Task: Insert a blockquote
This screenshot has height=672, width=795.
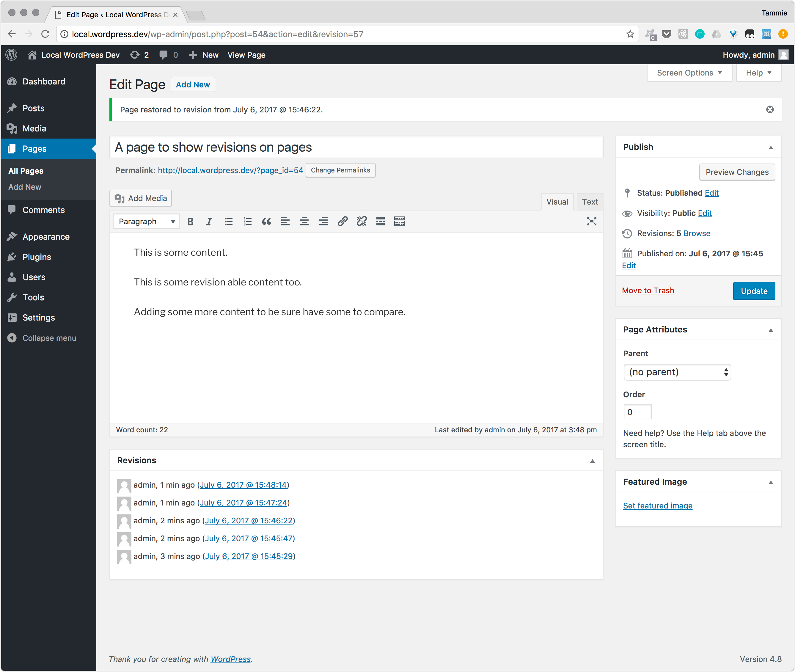Action: 266,221
